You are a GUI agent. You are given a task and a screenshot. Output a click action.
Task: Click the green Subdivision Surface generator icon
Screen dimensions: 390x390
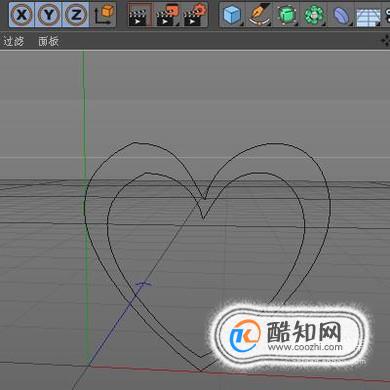coord(287,15)
